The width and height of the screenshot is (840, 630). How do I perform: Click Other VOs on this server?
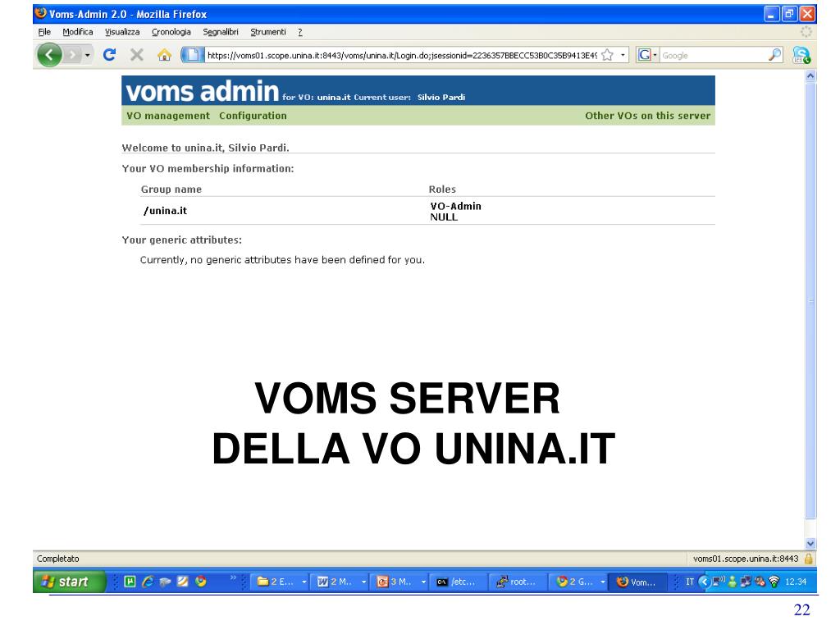[x=648, y=116]
